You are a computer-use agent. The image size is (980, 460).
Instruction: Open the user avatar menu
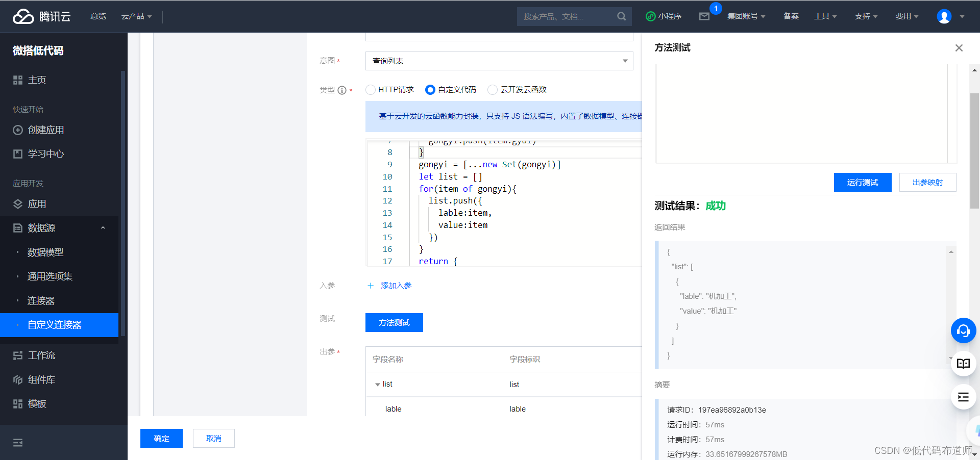pyautogui.click(x=944, y=16)
